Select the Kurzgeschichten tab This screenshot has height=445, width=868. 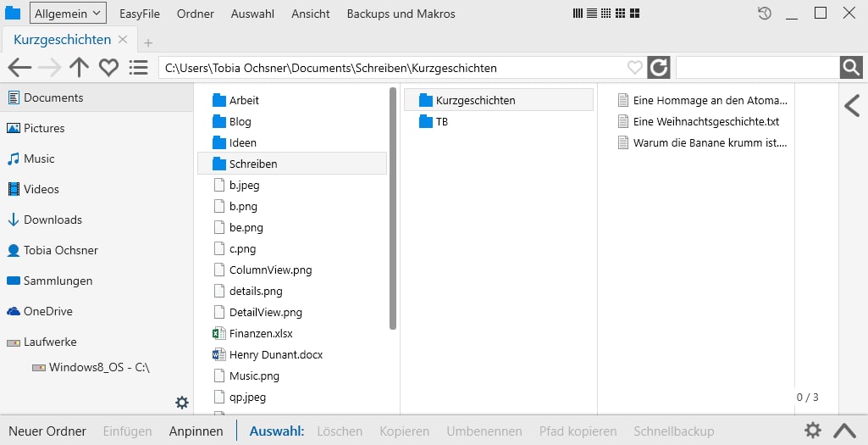click(62, 39)
